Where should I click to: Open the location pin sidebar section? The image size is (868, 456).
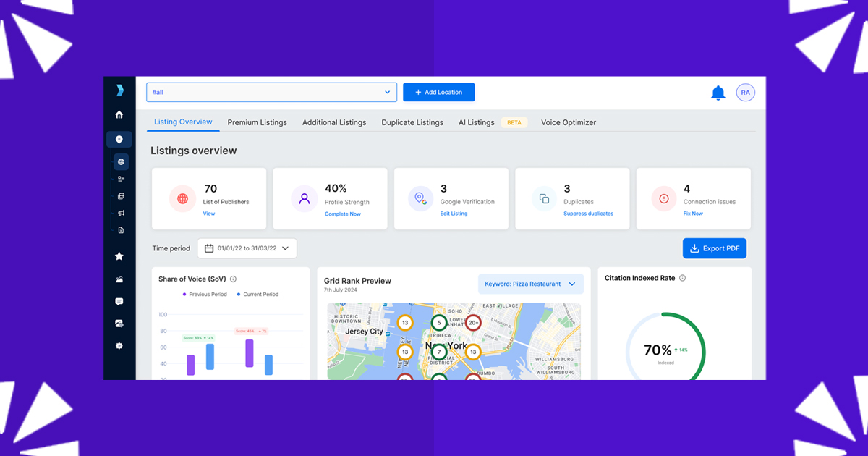[119, 140]
